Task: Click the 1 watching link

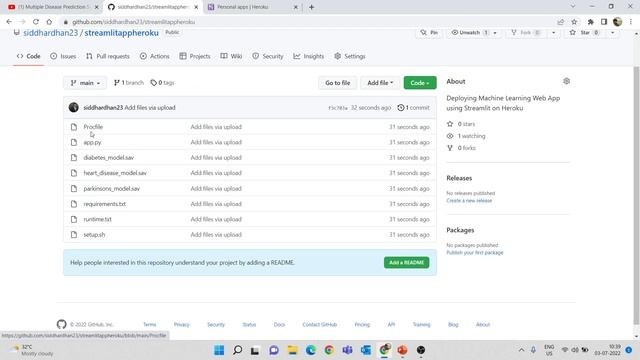Action: pyautogui.click(x=466, y=136)
